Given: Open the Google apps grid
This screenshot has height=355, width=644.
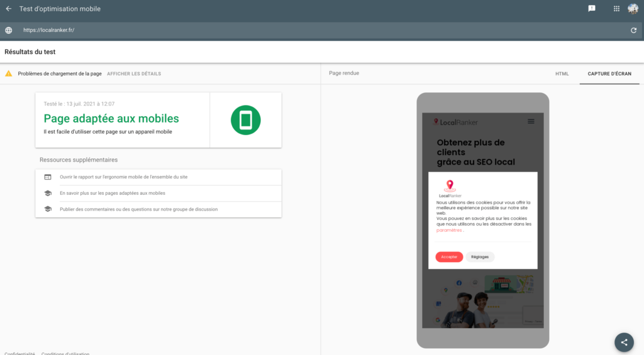Looking at the screenshot, I should pyautogui.click(x=616, y=9).
